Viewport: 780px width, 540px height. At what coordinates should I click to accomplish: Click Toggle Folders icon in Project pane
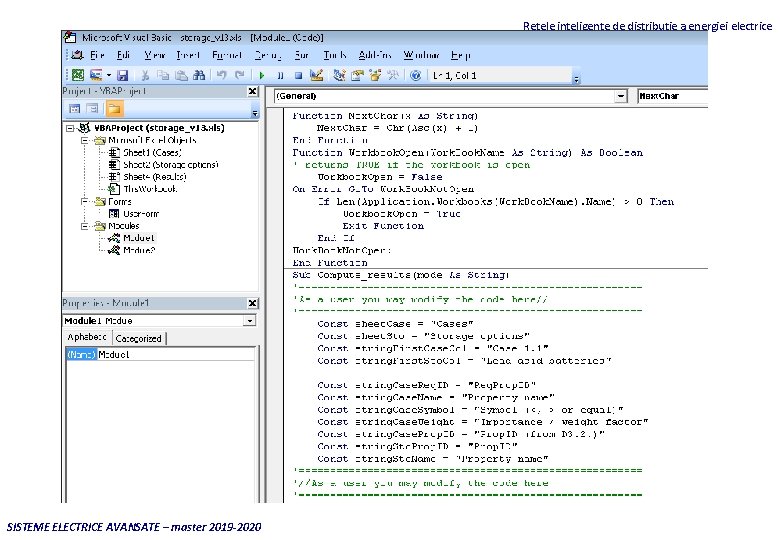tap(114, 108)
